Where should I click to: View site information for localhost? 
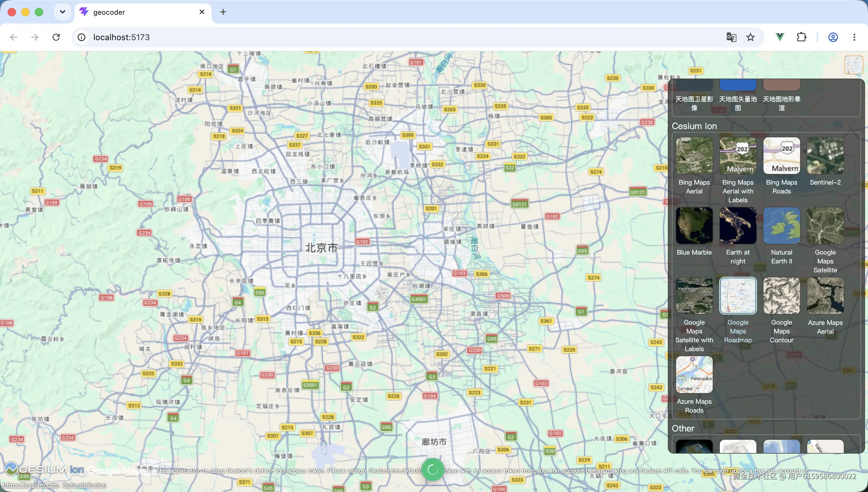tap(81, 37)
